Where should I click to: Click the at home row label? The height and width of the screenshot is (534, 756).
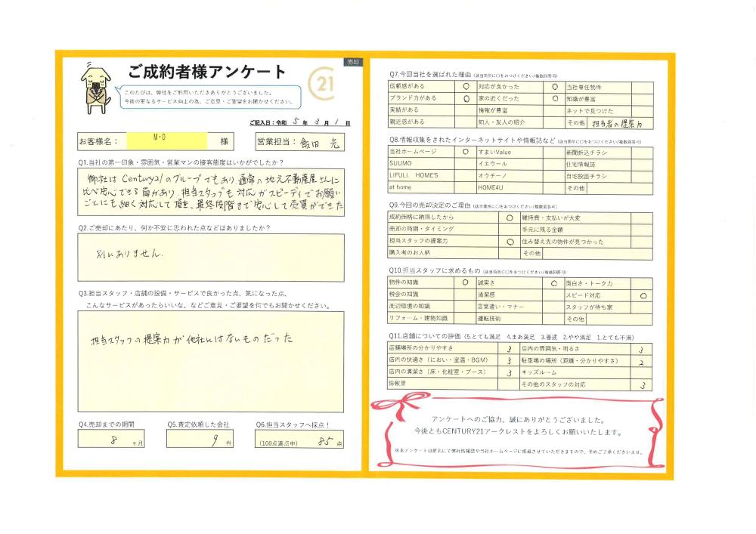click(421, 187)
